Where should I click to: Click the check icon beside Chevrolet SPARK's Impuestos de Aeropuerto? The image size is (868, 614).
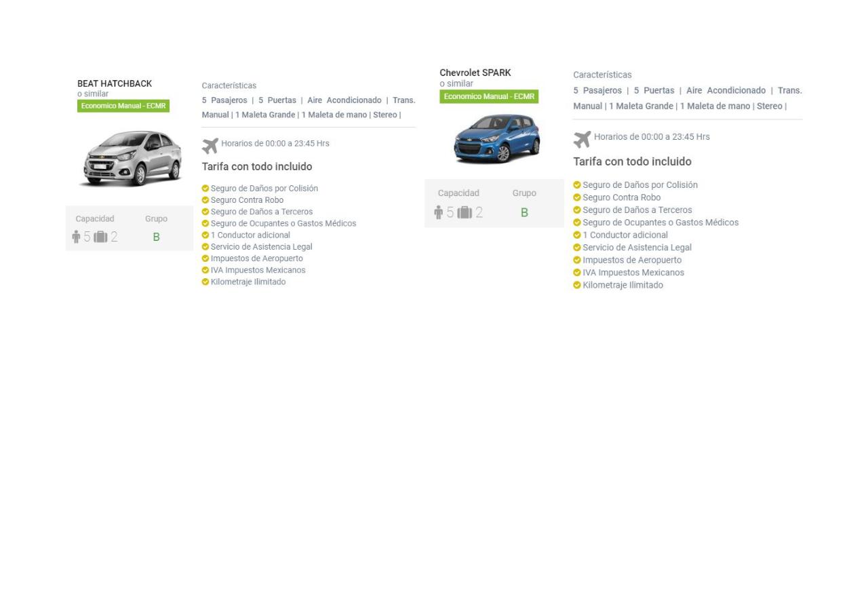coord(577,260)
